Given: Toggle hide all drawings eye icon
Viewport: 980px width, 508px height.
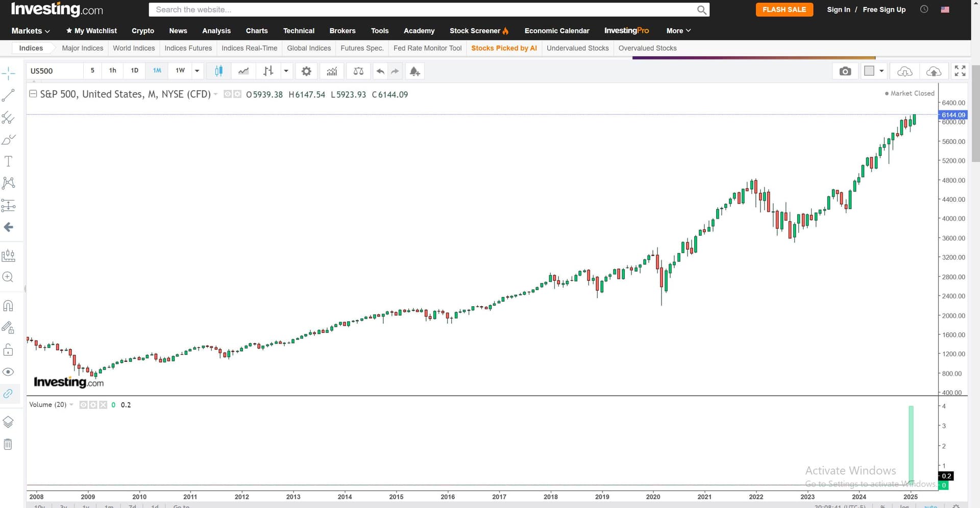Looking at the screenshot, I should pos(9,372).
